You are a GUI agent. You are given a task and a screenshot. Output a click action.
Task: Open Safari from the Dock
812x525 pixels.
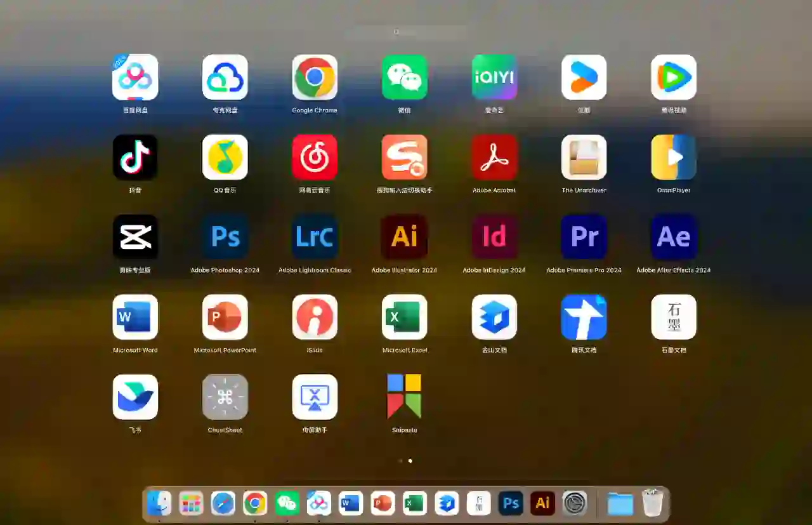tap(223, 503)
